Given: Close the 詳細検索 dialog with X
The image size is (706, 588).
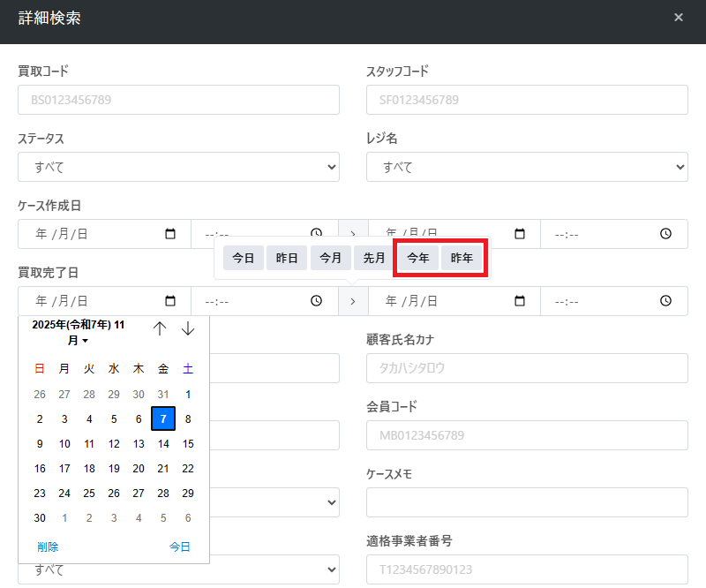Looking at the screenshot, I should click(x=678, y=18).
